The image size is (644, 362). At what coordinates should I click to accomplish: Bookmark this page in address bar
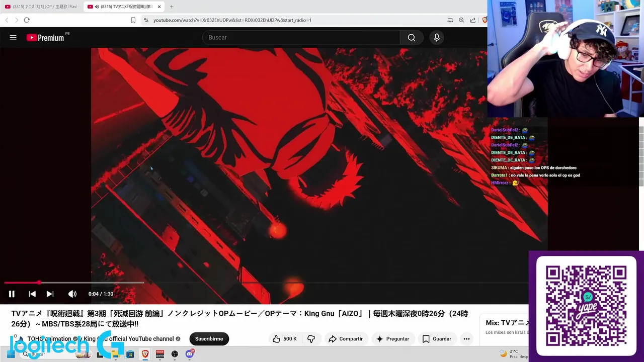[133, 20]
